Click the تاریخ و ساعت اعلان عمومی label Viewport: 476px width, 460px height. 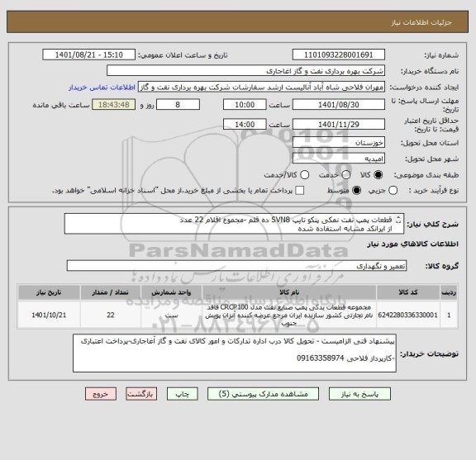coord(183,55)
